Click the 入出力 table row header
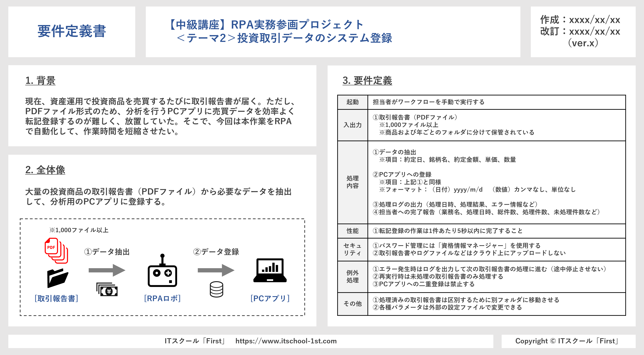 tap(353, 125)
